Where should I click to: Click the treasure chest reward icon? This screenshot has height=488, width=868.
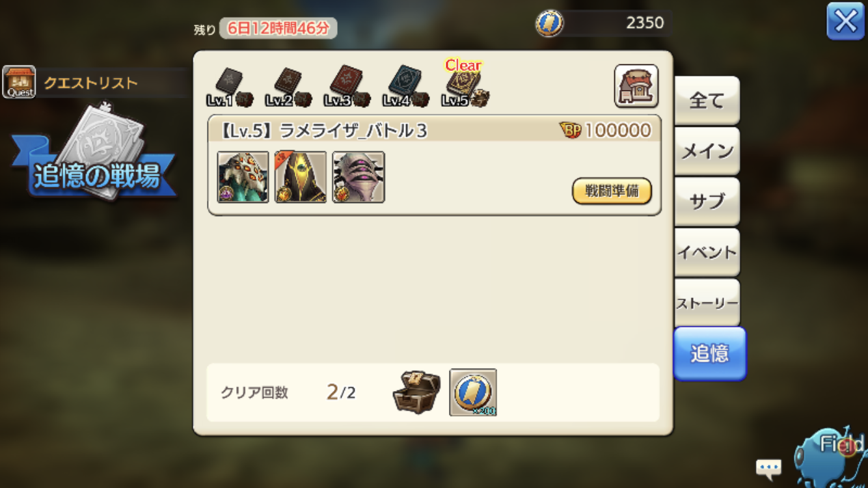click(x=416, y=392)
